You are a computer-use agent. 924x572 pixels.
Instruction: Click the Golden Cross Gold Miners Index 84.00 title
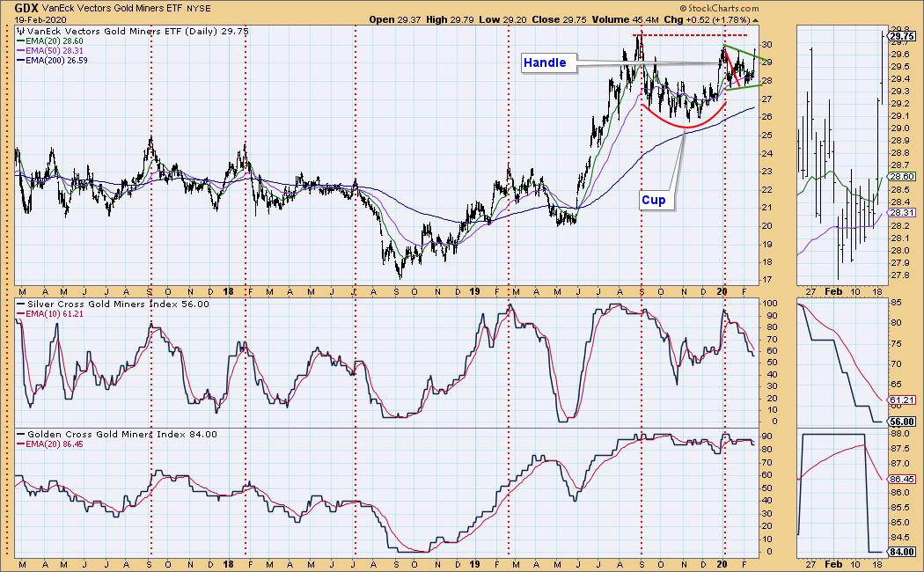117,434
